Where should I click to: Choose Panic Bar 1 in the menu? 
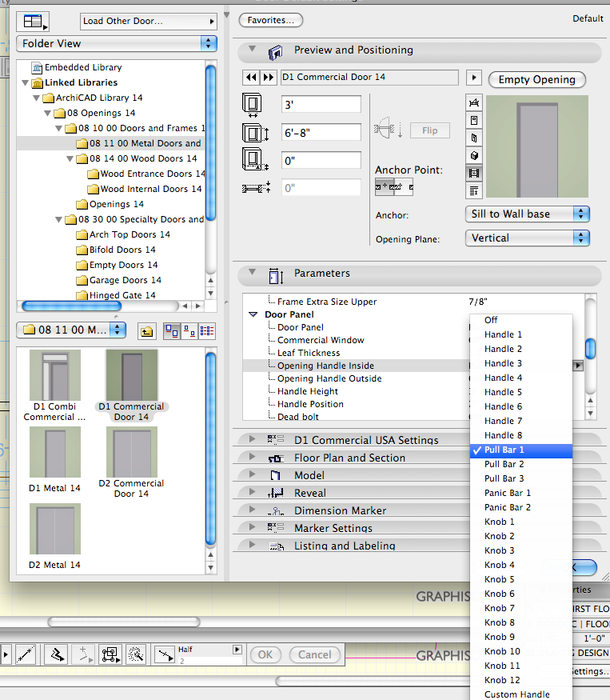click(521, 493)
